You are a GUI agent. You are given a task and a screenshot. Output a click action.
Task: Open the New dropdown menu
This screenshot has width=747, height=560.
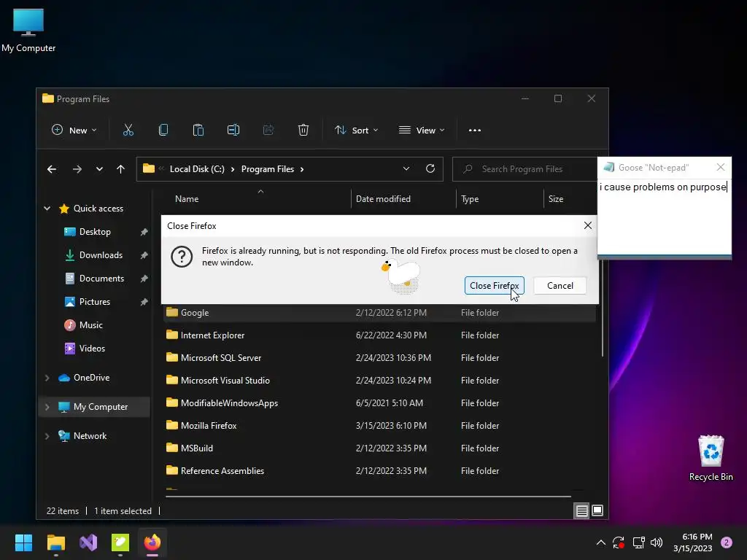point(74,130)
